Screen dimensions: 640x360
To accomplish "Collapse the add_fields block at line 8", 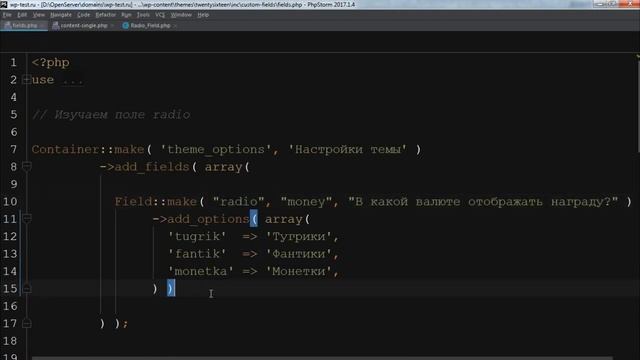I will [27, 167].
